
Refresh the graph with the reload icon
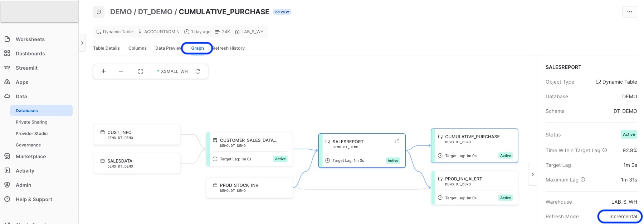point(198,71)
